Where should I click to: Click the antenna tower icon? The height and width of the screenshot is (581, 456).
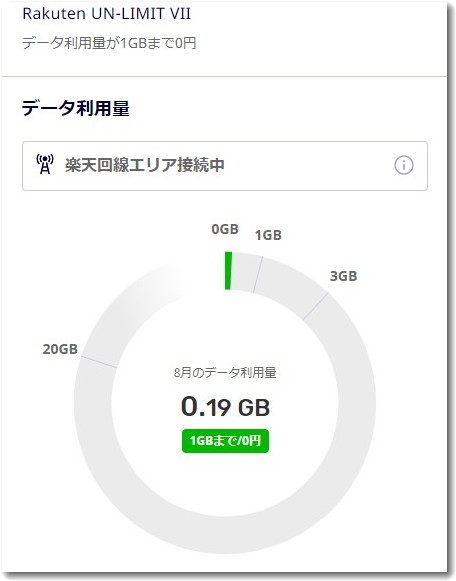45,165
